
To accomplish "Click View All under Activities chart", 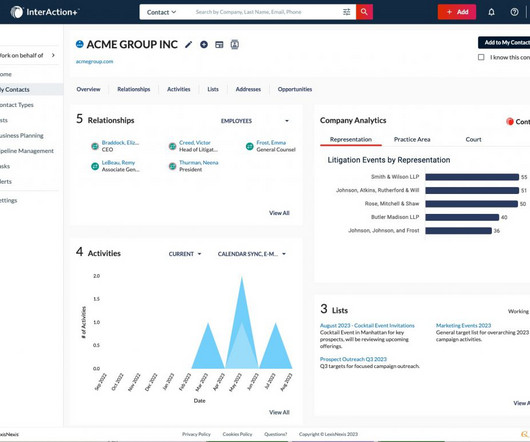I will (279, 412).
